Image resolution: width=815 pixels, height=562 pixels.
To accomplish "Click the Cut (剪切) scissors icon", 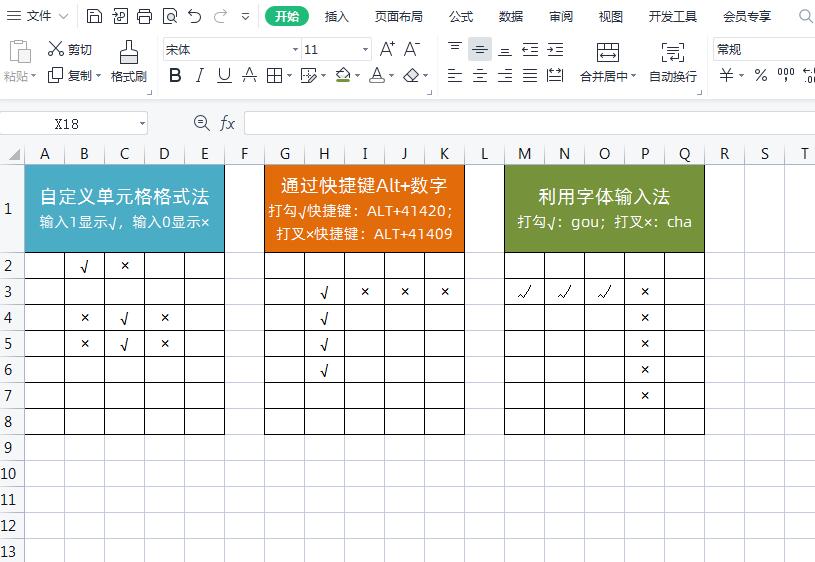I will tap(55, 49).
